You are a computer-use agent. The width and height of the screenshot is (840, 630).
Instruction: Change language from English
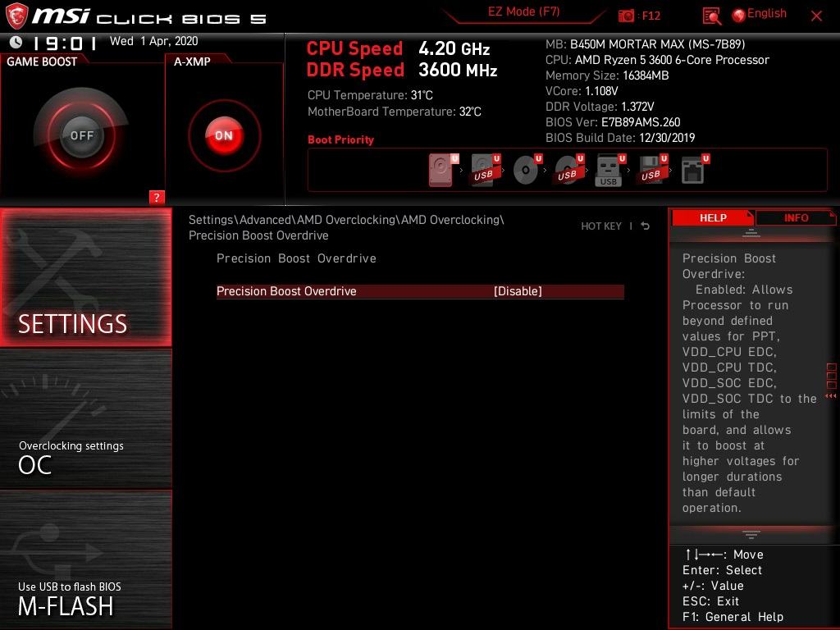coord(760,14)
